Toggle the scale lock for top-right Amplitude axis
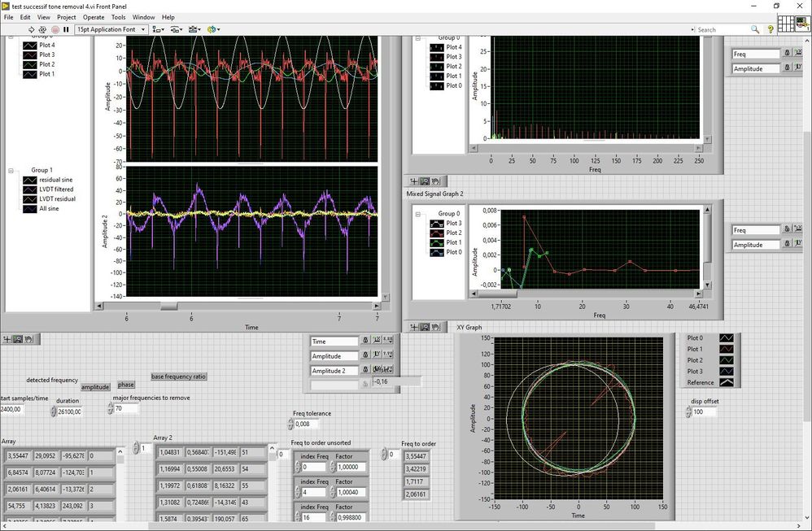The height and width of the screenshot is (531, 812). pyautogui.click(x=787, y=67)
